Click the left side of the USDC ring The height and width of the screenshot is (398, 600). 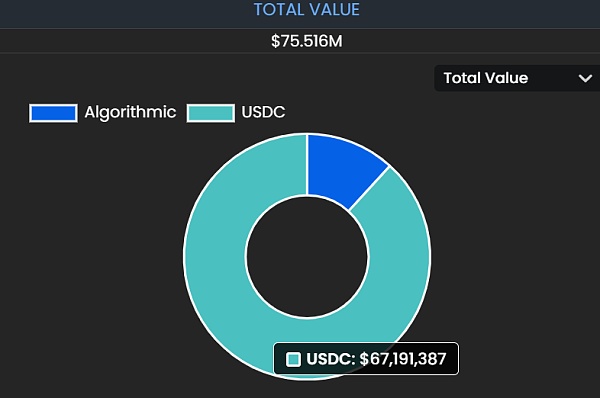214,257
